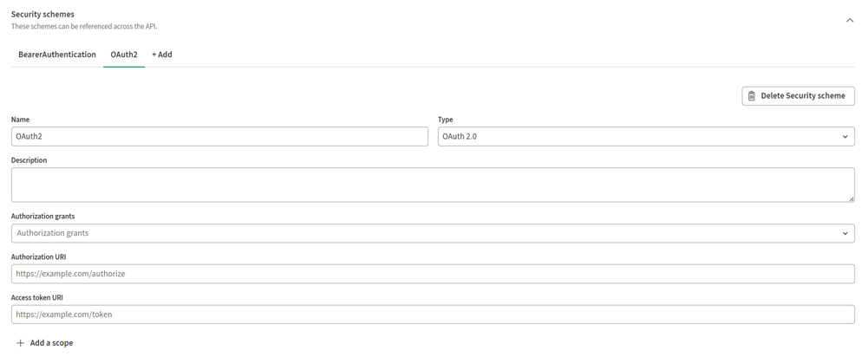Click the Security schemes section heading

(x=42, y=15)
